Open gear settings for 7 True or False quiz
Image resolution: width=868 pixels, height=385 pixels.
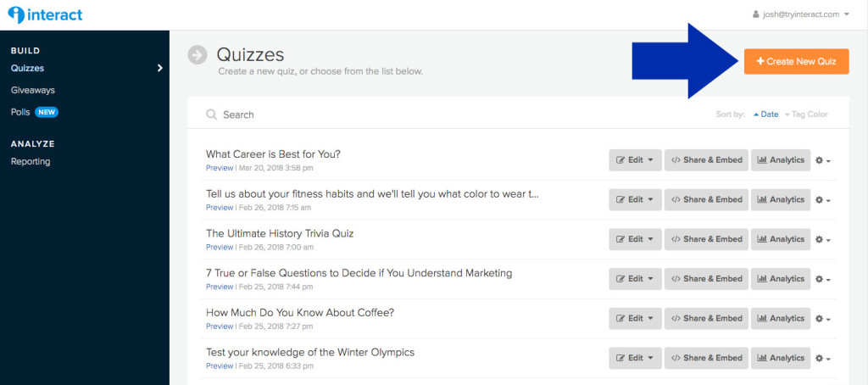pyautogui.click(x=823, y=279)
